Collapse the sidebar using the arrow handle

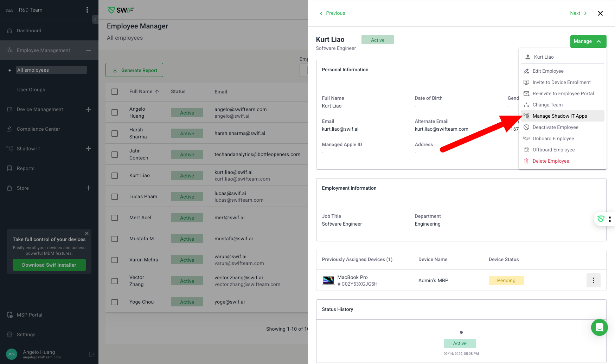tap(95, 19)
